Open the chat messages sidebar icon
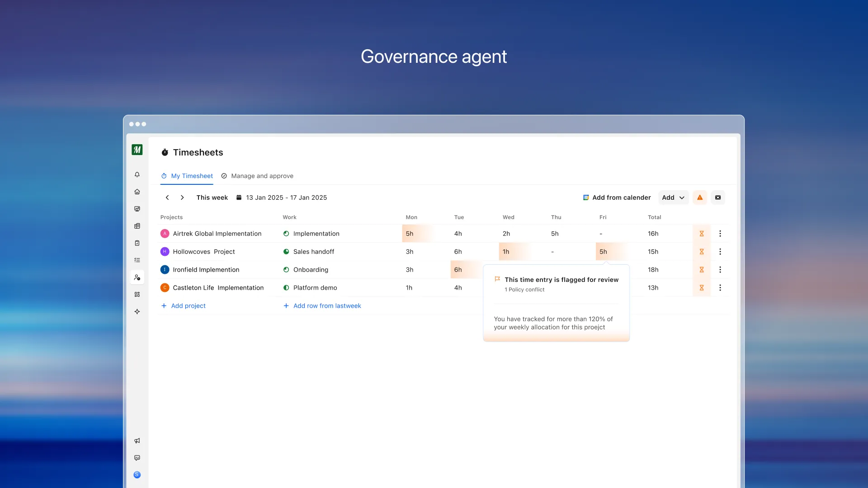 (137, 458)
